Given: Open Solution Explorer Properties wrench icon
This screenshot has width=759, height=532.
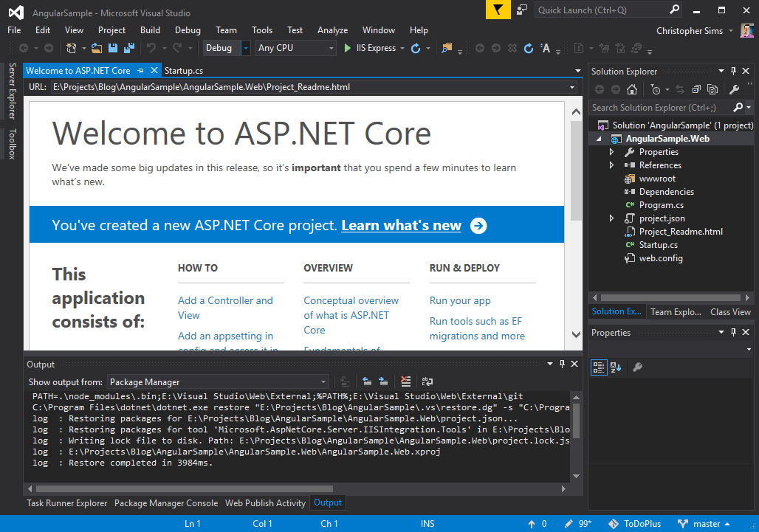Looking at the screenshot, I should 735,89.
